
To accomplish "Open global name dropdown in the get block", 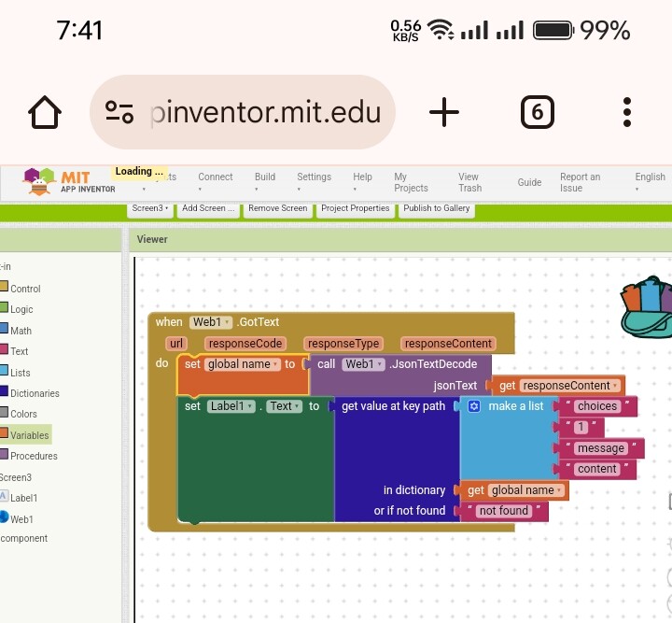I will (526, 490).
